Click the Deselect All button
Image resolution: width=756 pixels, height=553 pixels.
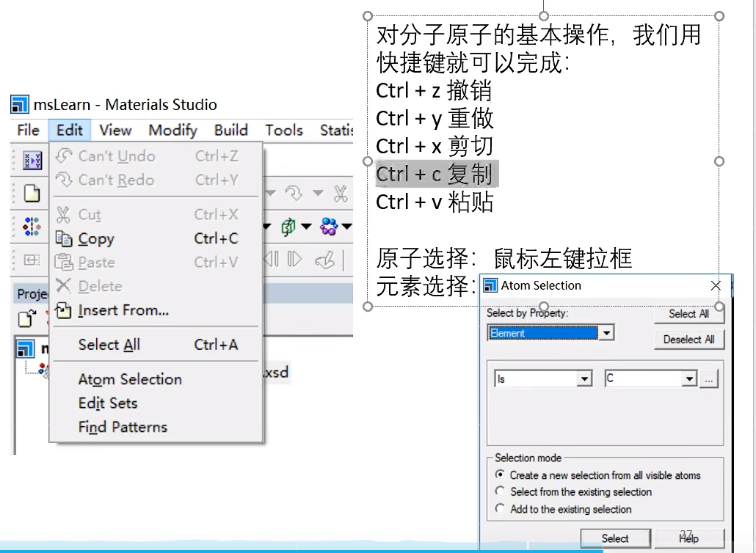click(688, 340)
